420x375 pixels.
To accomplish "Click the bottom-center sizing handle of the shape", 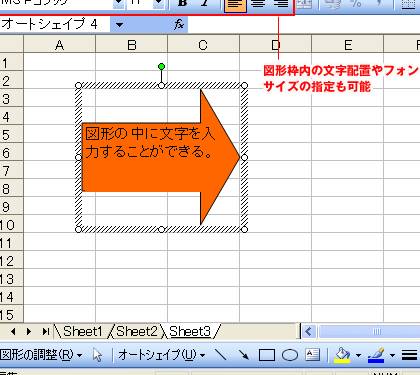I will [161, 229].
